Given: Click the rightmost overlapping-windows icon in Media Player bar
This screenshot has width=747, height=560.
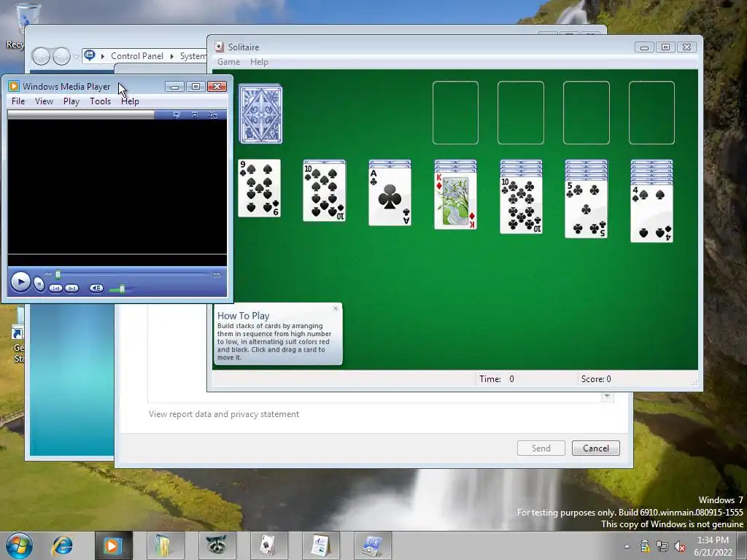Looking at the screenshot, I should pos(213,114).
